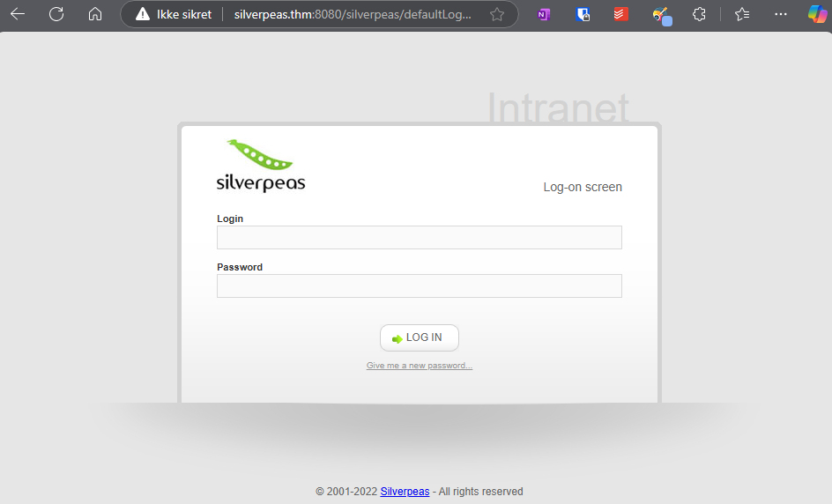This screenshot has height=504, width=832.
Task: Follow the 'Give me a new password...' link
Action: point(420,366)
